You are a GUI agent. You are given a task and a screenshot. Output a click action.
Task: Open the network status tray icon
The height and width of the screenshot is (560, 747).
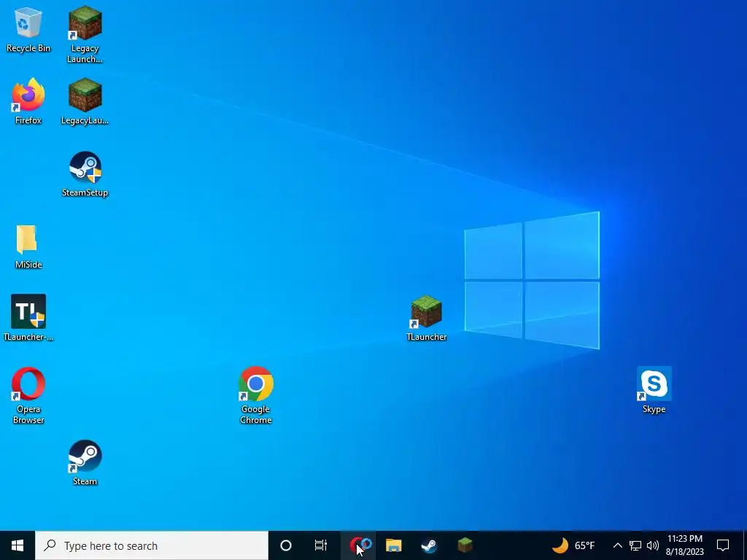click(635, 545)
